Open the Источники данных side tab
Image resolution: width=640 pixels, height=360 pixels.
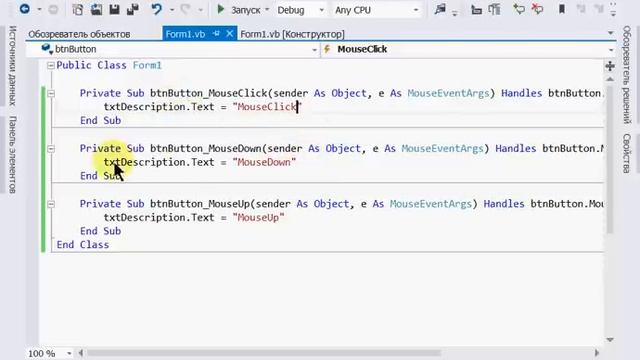click(x=12, y=66)
